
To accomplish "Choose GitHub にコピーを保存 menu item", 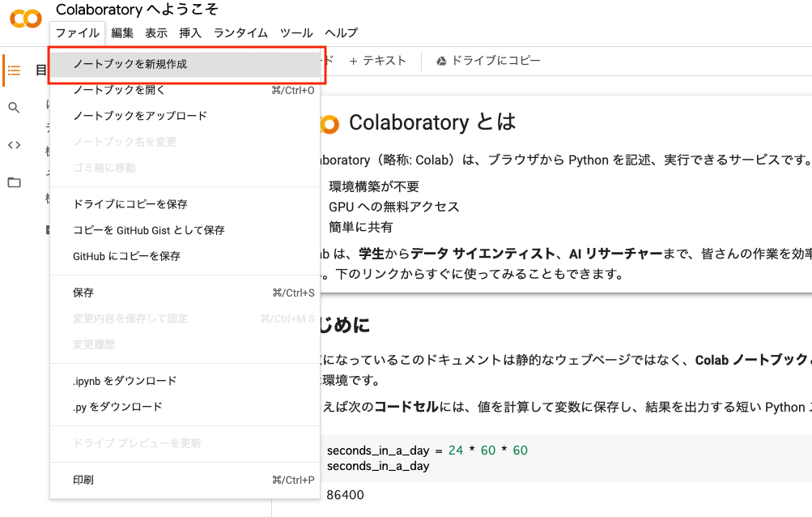I will point(185,256).
